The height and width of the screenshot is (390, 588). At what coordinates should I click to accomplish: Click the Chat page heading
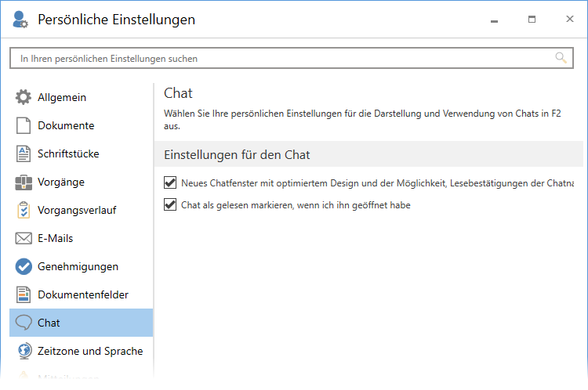178,93
